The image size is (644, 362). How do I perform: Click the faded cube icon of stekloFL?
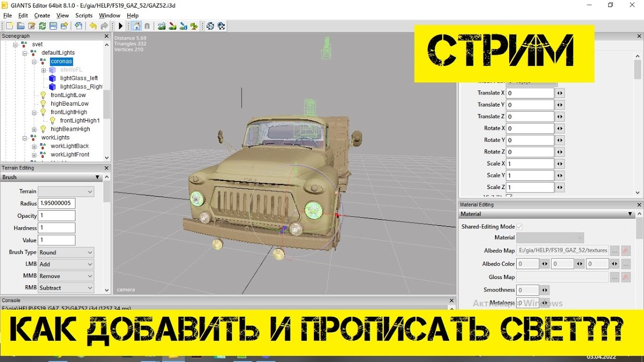tap(52, 70)
